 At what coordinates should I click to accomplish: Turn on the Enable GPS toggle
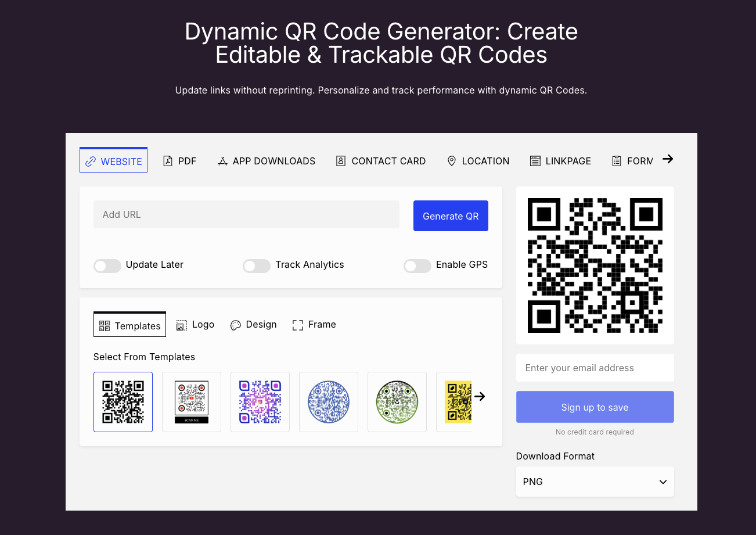pyautogui.click(x=417, y=265)
